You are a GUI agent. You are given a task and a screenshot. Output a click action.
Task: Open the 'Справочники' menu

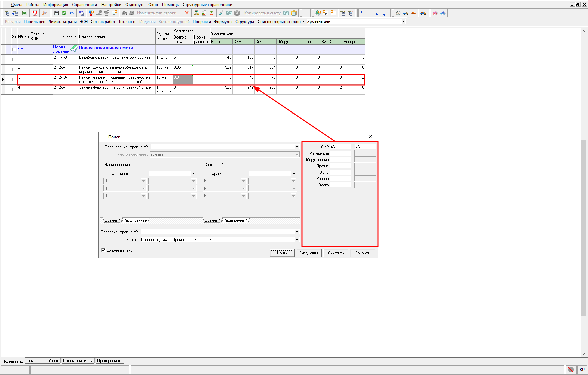(x=84, y=5)
